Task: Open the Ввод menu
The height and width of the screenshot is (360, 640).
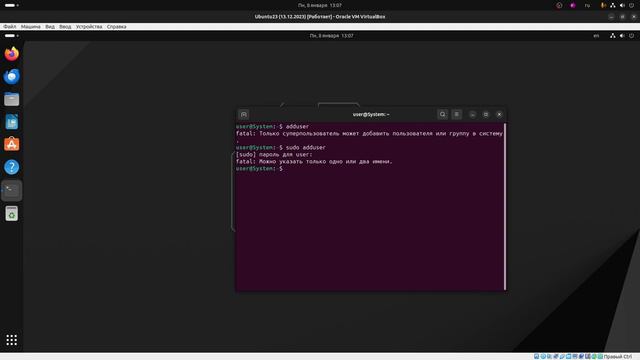Action: (x=65, y=27)
